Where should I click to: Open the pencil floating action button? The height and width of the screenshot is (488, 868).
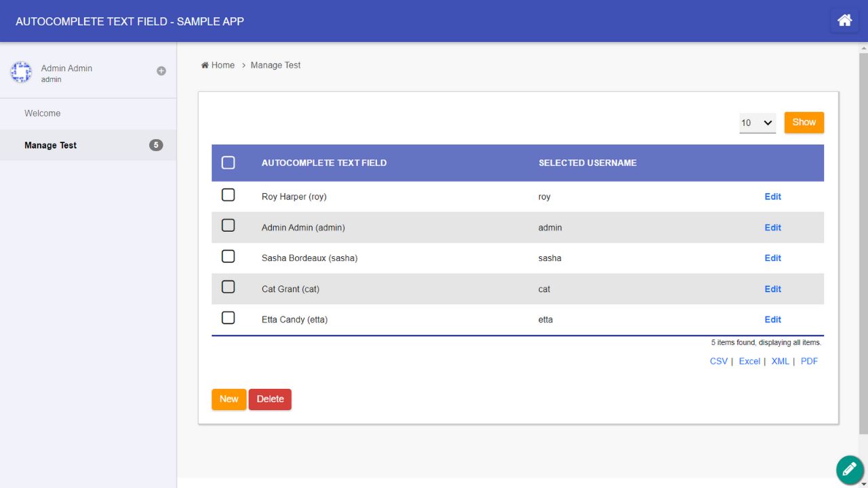pos(849,470)
